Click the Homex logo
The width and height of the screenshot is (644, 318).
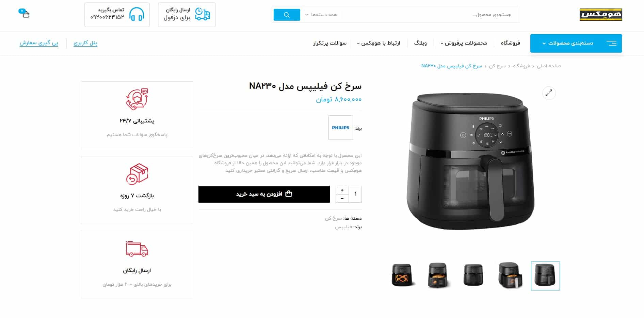601,15
